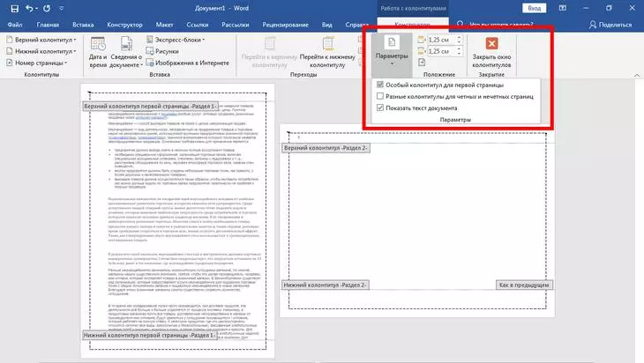Toggle 'Показать текст документа' checkbox
Viewport: 644px width, 363px height.
click(x=380, y=107)
